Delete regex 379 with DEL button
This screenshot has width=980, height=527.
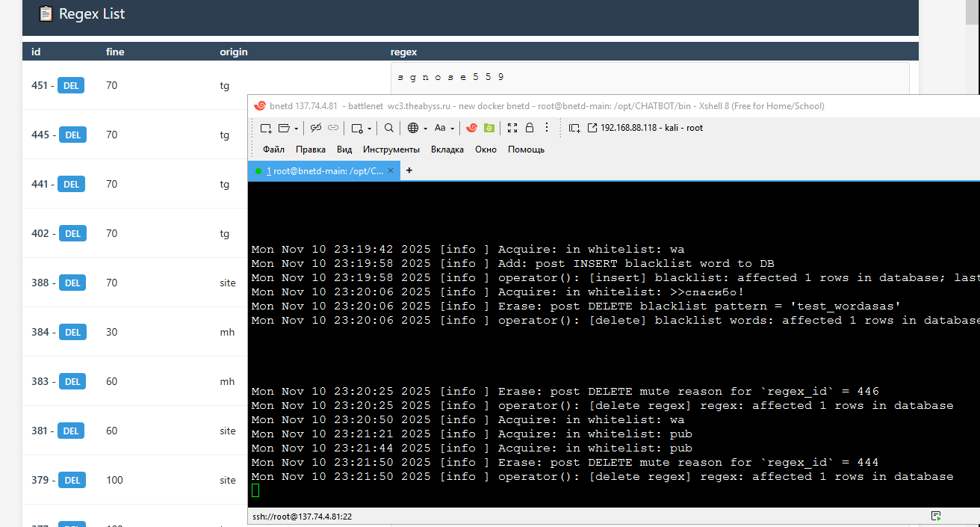[x=72, y=481]
